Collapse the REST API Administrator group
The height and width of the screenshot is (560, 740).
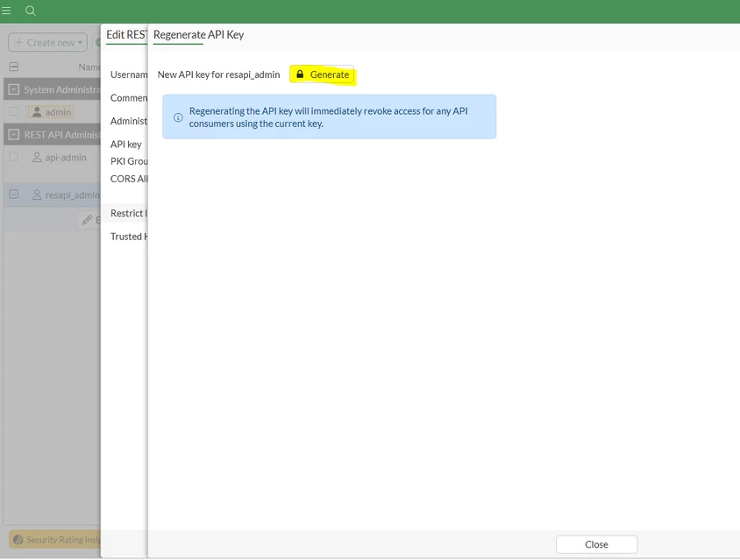click(x=14, y=134)
